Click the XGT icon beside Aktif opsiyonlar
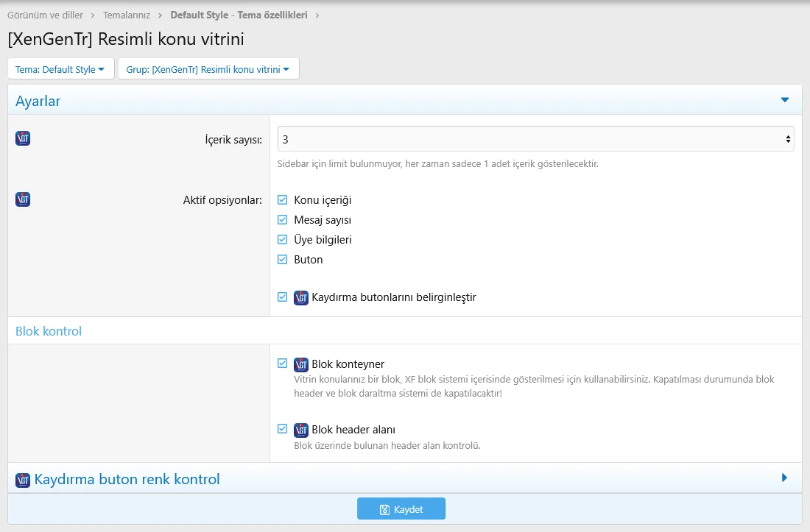The width and height of the screenshot is (810, 532). pos(23,199)
